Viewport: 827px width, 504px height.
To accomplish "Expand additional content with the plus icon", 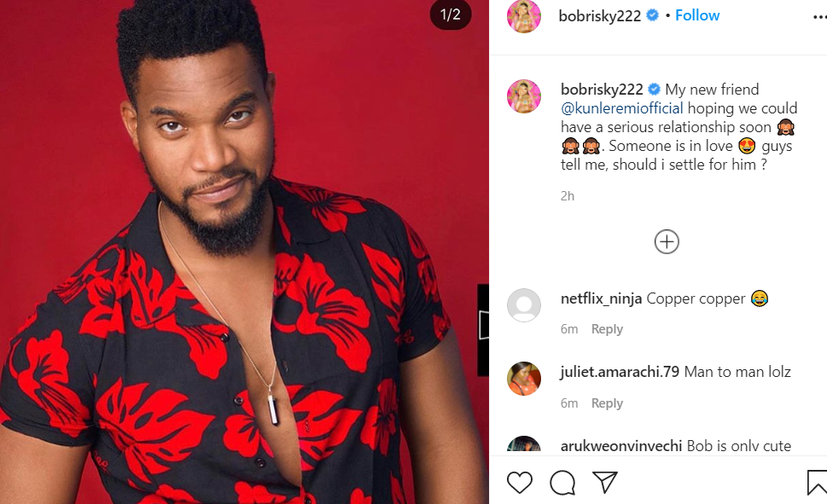I will point(666,241).
